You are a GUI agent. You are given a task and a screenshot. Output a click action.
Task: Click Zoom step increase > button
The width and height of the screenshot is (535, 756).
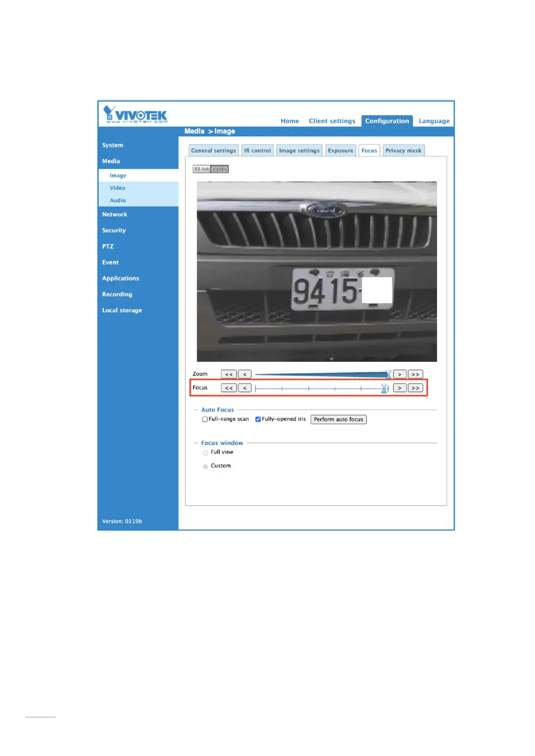pyautogui.click(x=399, y=374)
